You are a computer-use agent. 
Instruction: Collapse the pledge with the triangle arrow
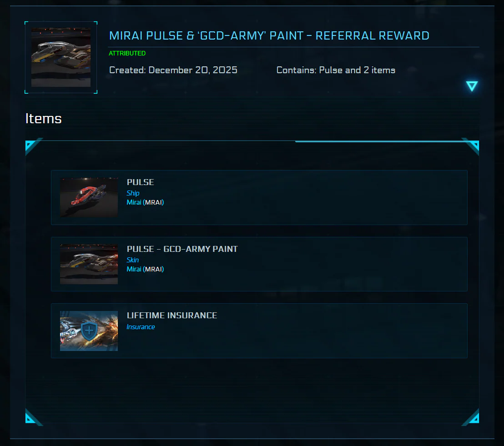click(x=472, y=86)
